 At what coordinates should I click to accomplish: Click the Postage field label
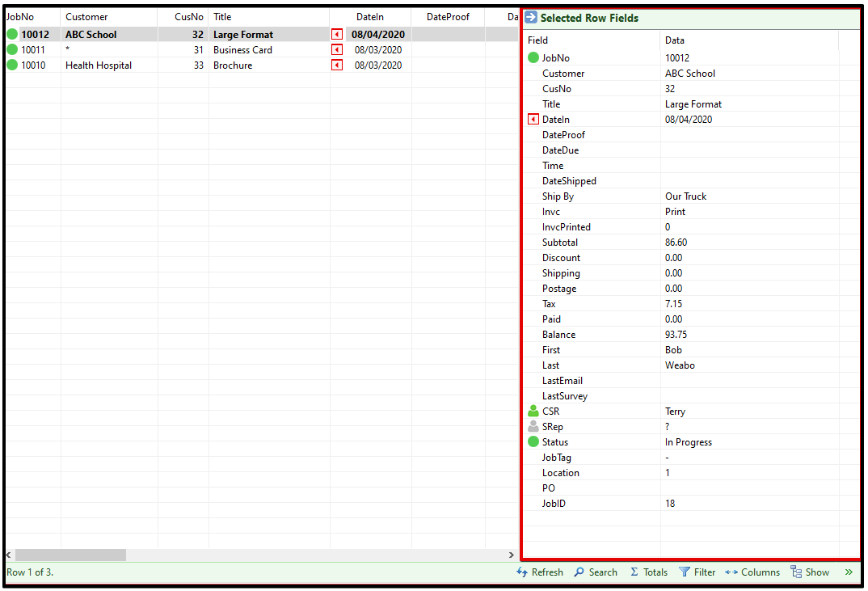coord(559,289)
